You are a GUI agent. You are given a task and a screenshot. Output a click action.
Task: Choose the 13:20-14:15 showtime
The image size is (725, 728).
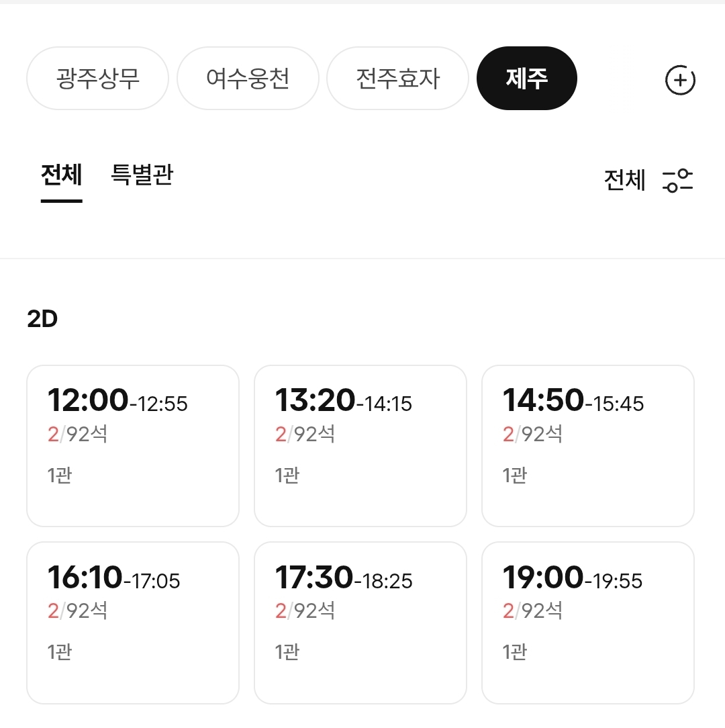(x=360, y=446)
